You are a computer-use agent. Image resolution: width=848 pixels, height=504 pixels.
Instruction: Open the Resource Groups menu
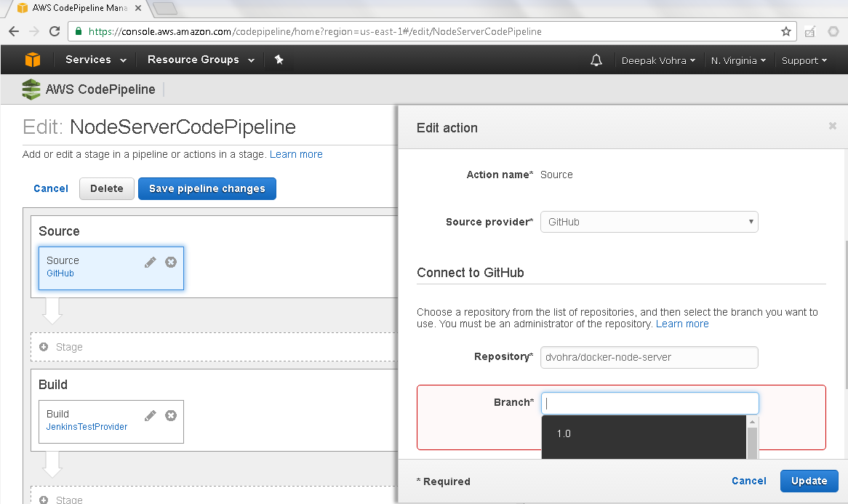click(x=201, y=60)
